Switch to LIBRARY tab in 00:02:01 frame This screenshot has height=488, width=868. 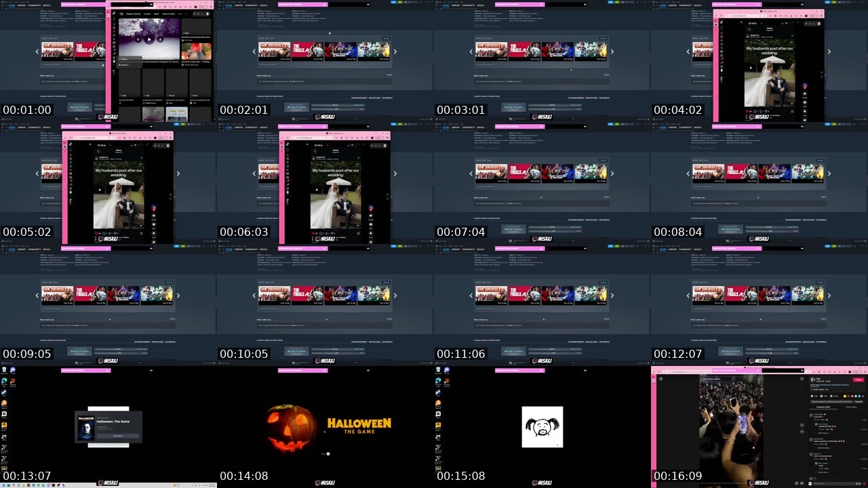tap(238, 5)
